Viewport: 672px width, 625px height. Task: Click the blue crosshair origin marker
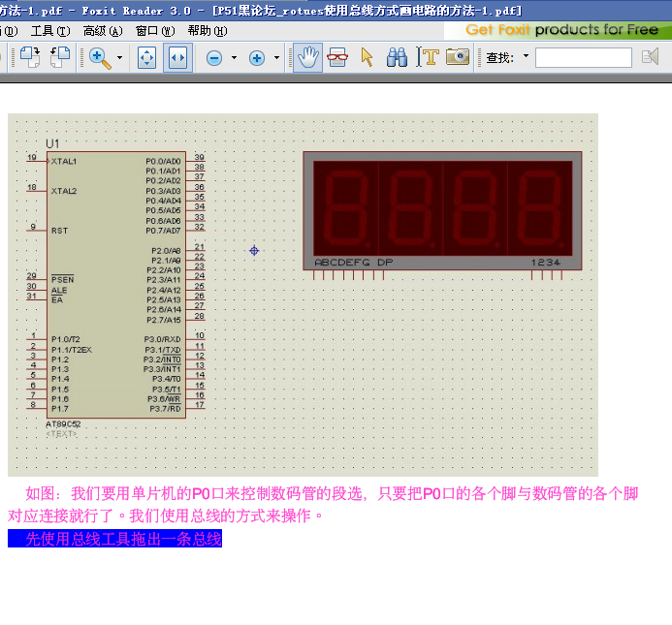click(254, 251)
